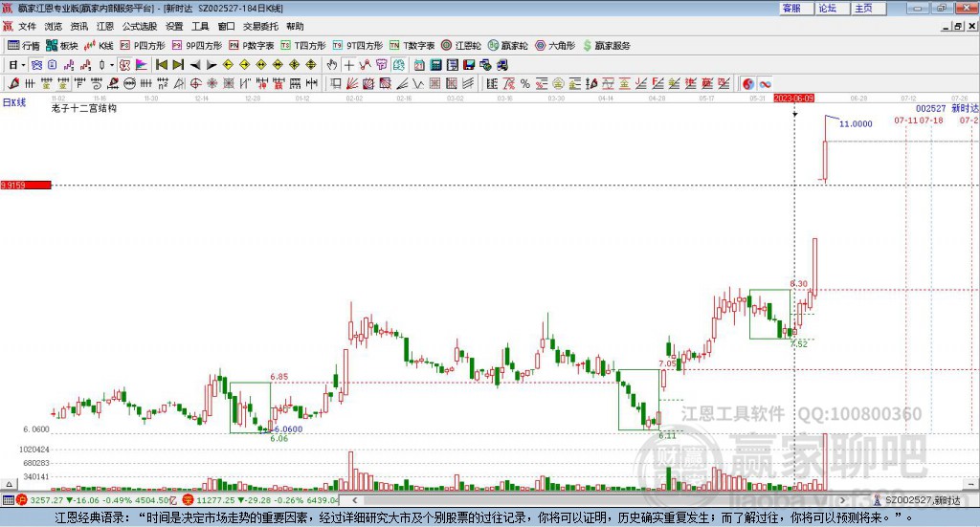
Task: Click the Shenzhen index 11277.25 status entry
Action: tap(261, 500)
